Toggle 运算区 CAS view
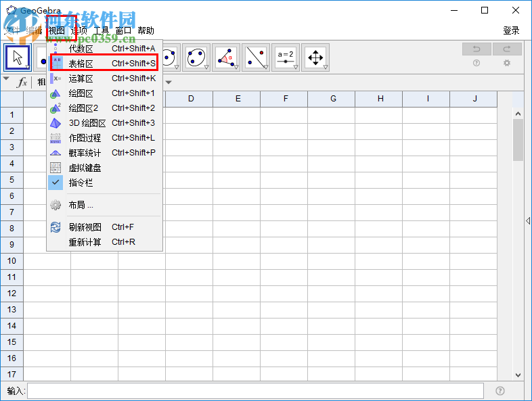The height and width of the screenshot is (401, 532). pos(104,78)
